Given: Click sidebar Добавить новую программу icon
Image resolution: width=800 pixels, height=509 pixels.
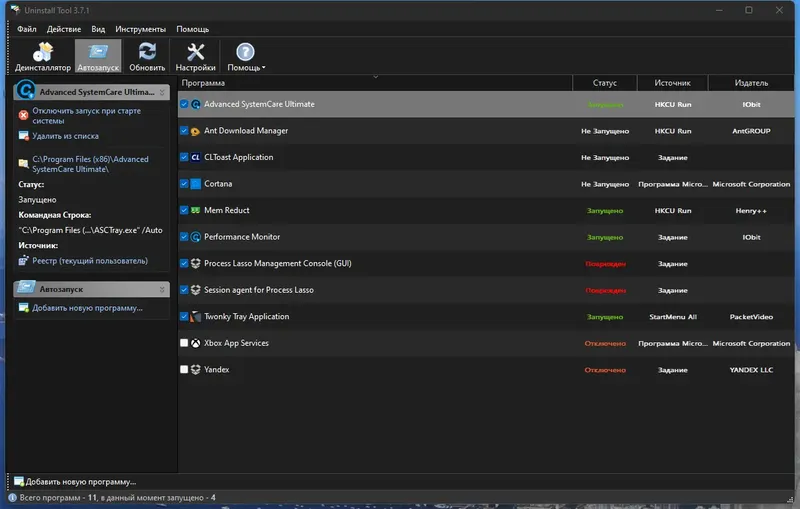Looking at the screenshot, I should pos(23,308).
